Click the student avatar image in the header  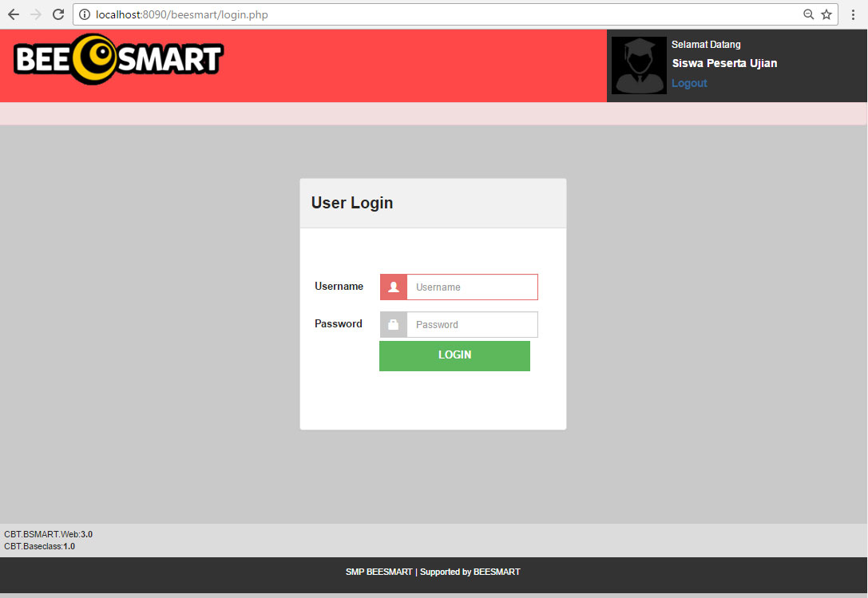[638, 65]
